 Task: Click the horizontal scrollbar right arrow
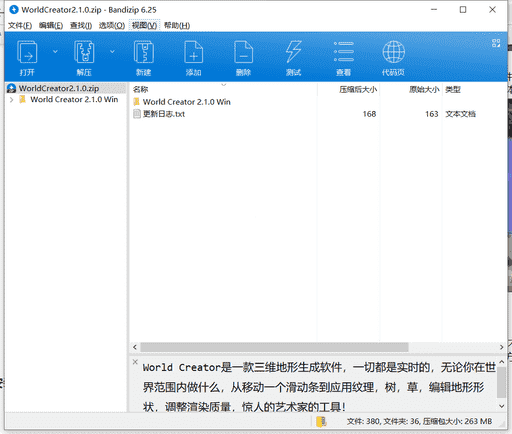click(x=502, y=347)
